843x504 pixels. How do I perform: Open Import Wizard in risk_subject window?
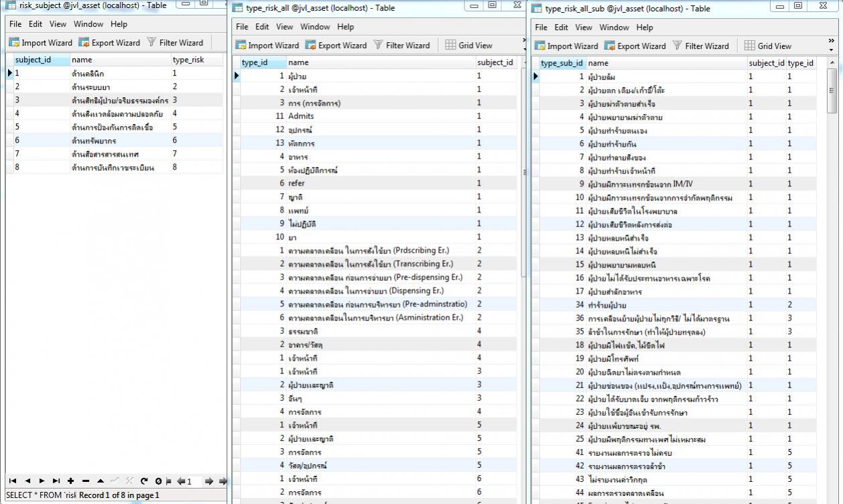tap(41, 42)
